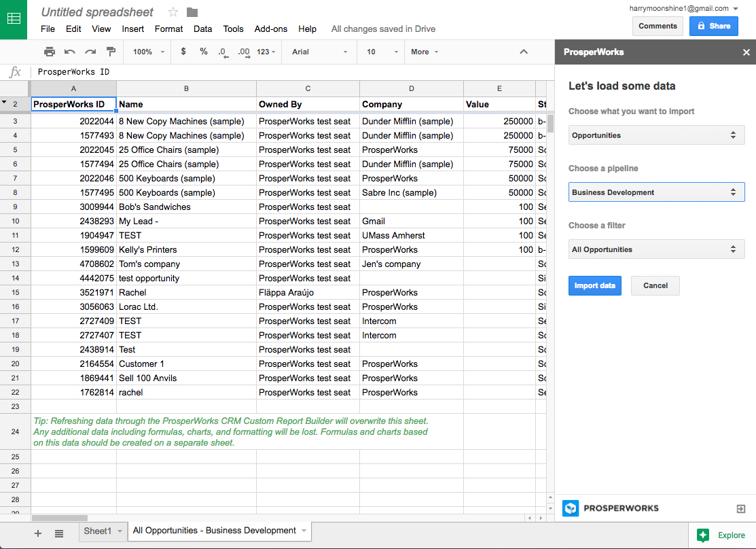Image resolution: width=756 pixels, height=549 pixels.
Task: Open the Add-ons menu
Action: [x=270, y=29]
